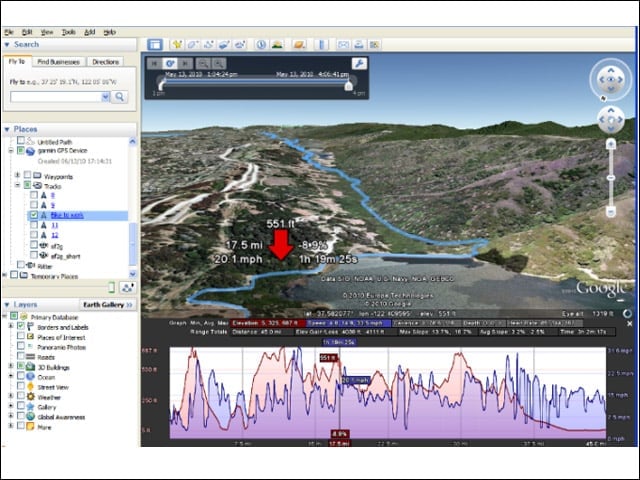Add a placemark with the yellow pushpin icon
The height and width of the screenshot is (480, 640).
coord(177,44)
